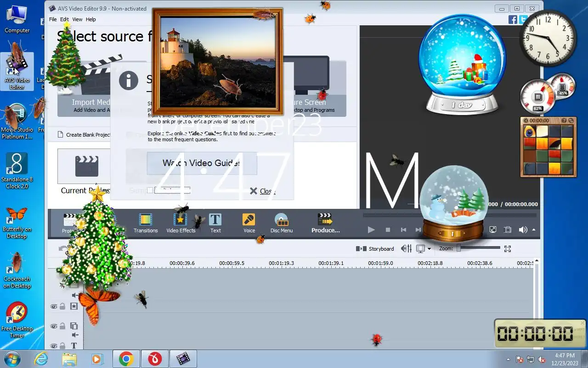The height and width of the screenshot is (368, 588).
Task: Lock the video effects track
Action: pyautogui.click(x=62, y=306)
